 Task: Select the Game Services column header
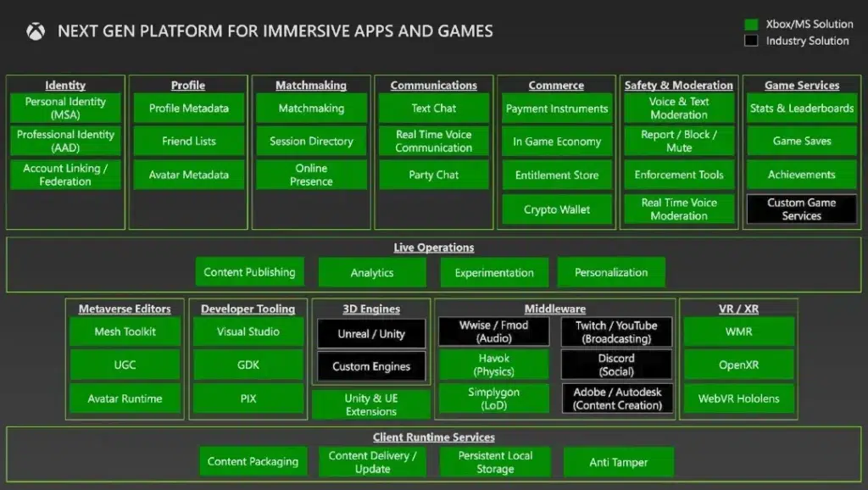pyautogui.click(x=801, y=85)
